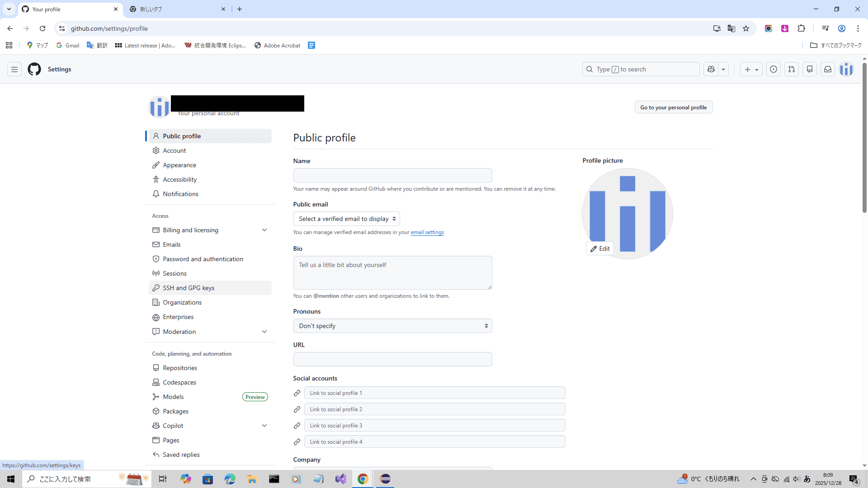Viewport: 868px width, 488px height.
Task: Open the Pull requests icon in header
Action: [x=792, y=69]
